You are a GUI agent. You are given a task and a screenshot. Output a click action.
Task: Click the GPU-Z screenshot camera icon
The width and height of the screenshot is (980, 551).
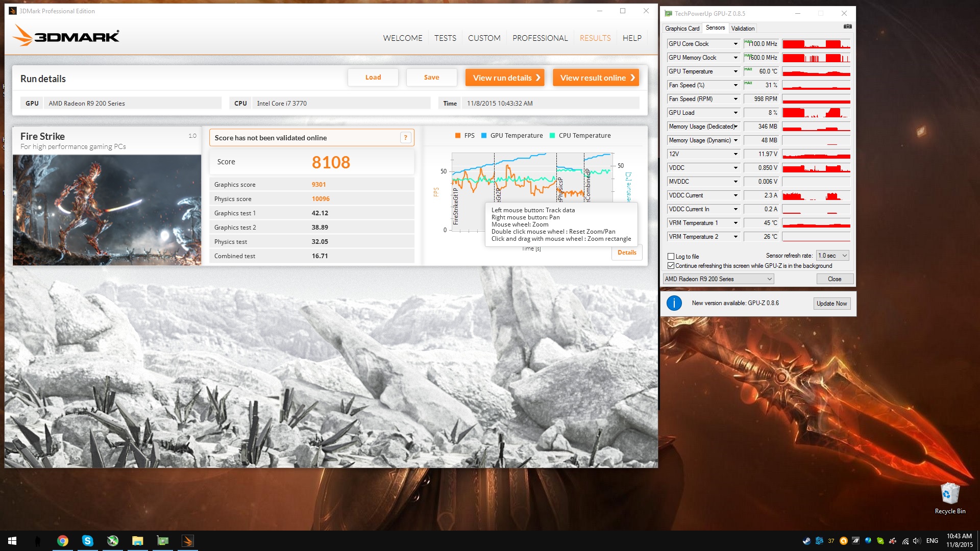(x=847, y=27)
